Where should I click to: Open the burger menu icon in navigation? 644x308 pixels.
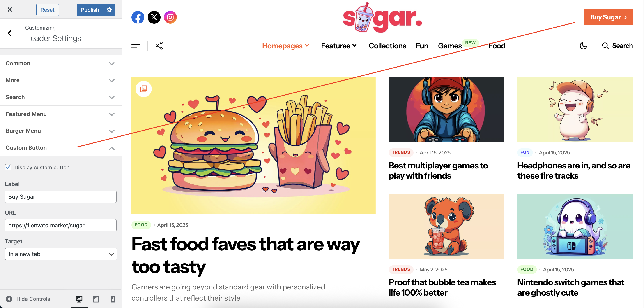point(136,46)
